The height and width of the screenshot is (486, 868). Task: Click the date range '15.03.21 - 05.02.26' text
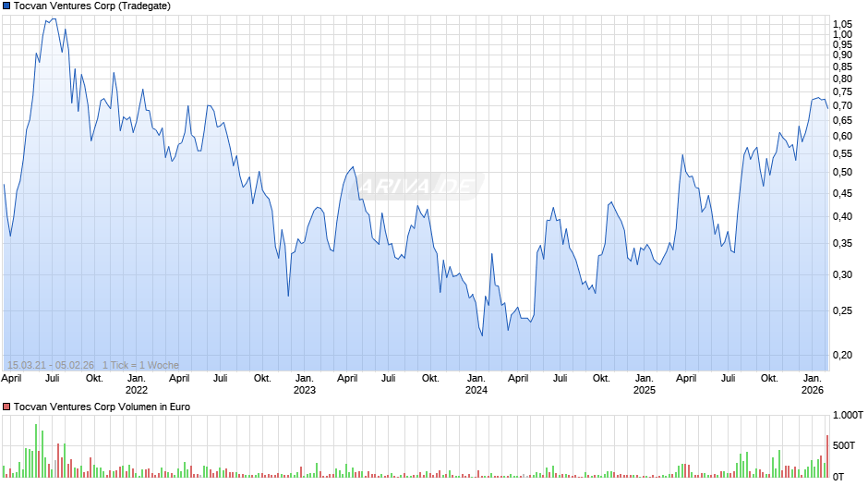51,365
